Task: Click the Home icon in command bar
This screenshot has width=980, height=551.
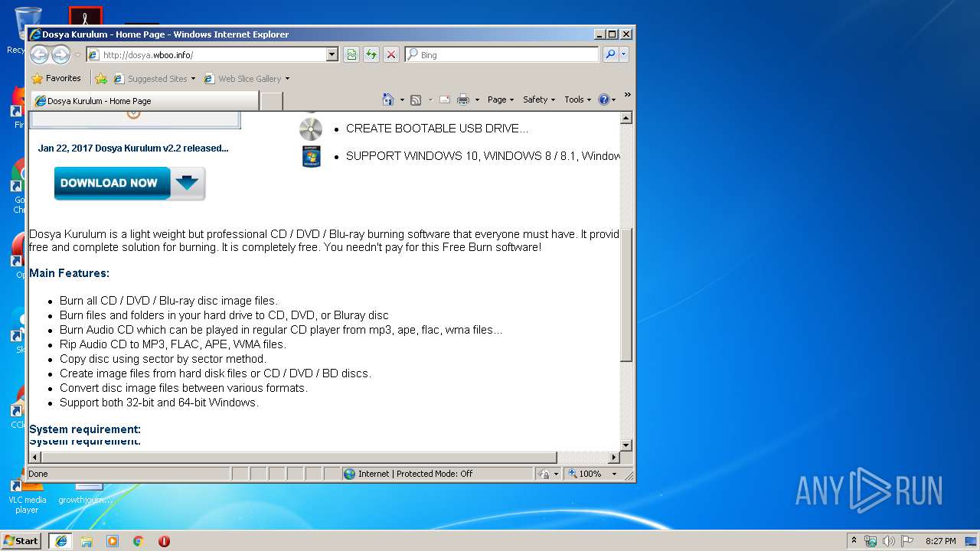Action: click(388, 99)
